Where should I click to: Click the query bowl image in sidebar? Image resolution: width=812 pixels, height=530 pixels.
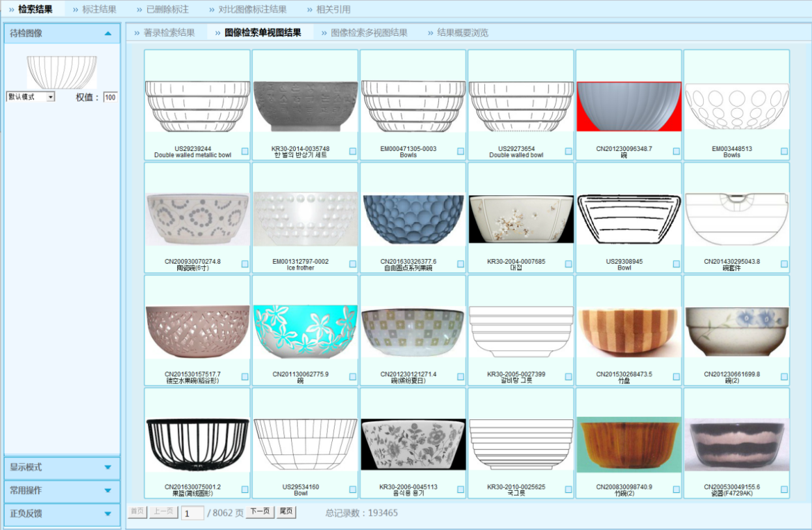[x=62, y=72]
